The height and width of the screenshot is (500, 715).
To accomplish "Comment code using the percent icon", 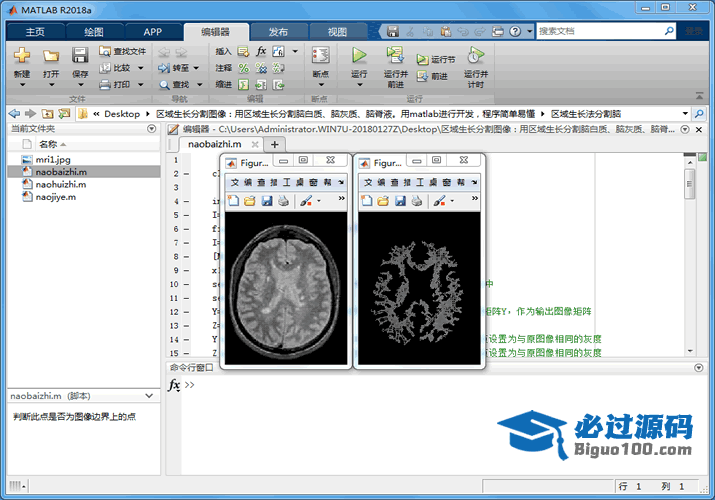I will point(244,68).
